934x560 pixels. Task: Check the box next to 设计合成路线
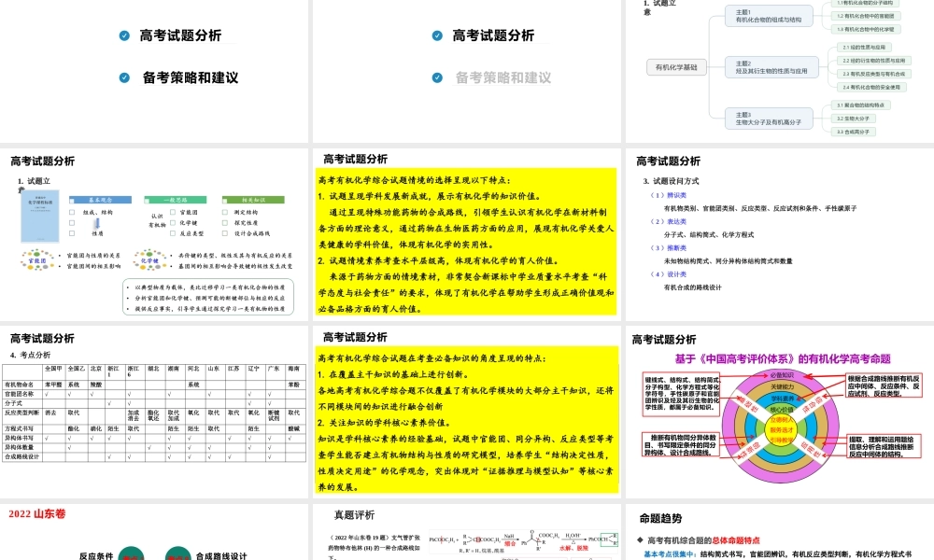pos(225,233)
